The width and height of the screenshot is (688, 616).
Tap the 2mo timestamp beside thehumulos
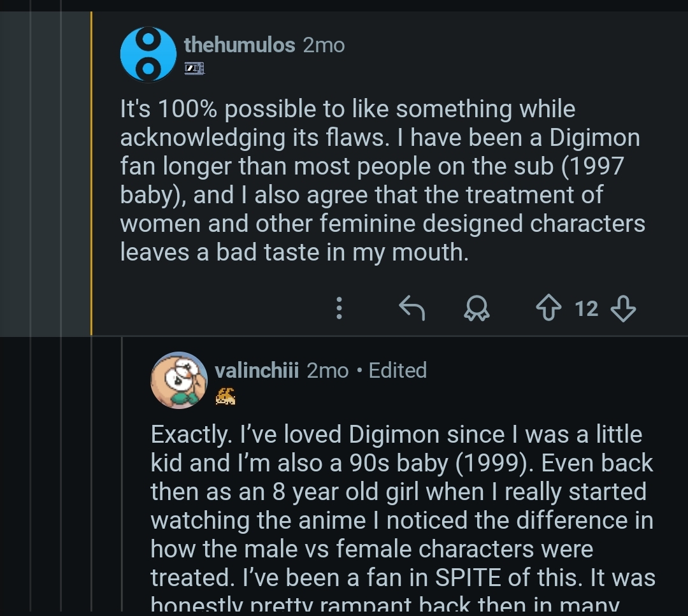click(324, 45)
